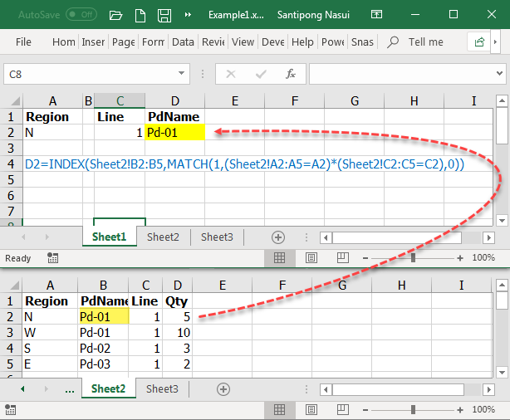Screen dimensions: 510x420
Task: Click the Insert Function fx icon
Action: pos(291,74)
